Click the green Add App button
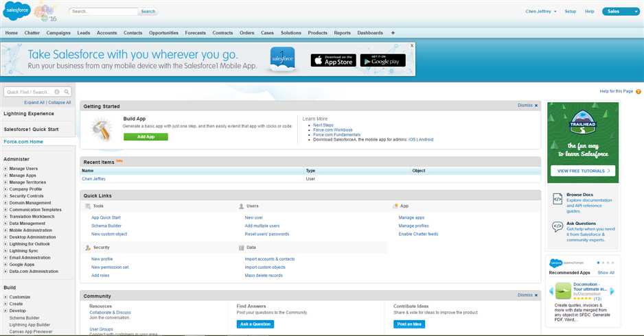This screenshot has width=644, height=336. tap(146, 136)
